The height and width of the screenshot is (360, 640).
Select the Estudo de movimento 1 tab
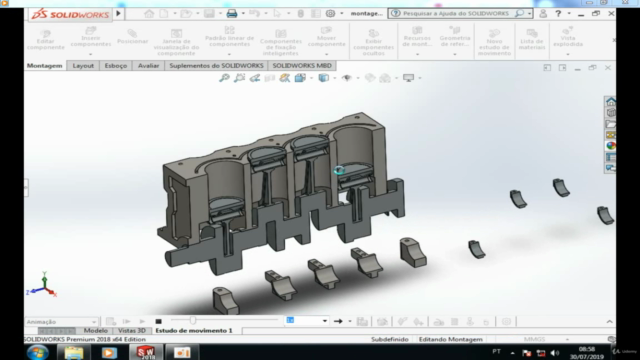tap(194, 331)
